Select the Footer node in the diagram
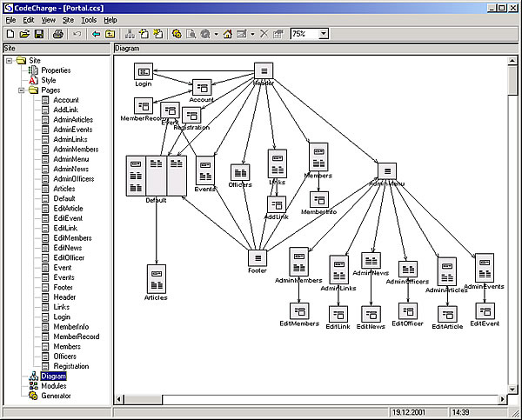This screenshot has width=522, height=420. click(258, 258)
